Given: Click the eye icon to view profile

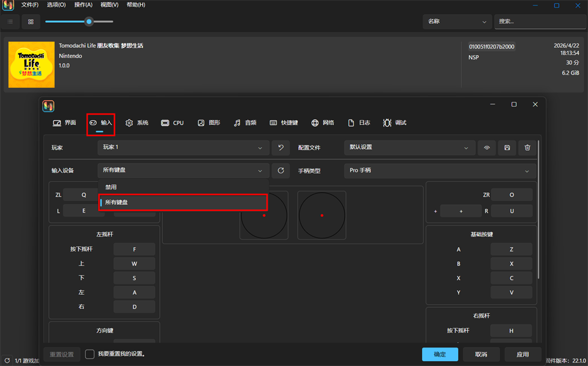Looking at the screenshot, I should (x=487, y=148).
